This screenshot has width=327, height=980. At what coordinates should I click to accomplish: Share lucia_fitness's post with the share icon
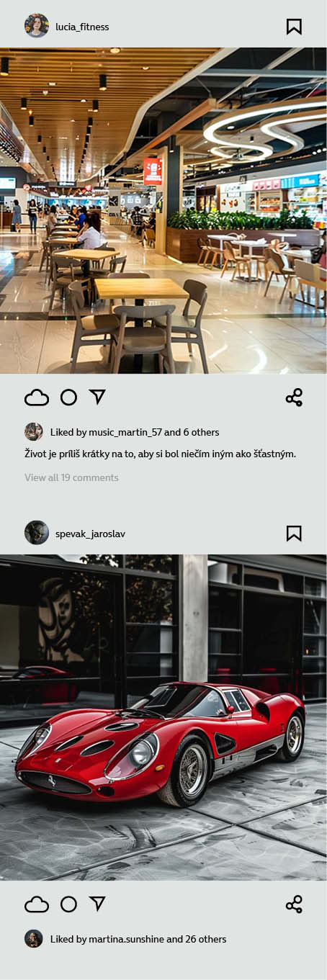[294, 397]
